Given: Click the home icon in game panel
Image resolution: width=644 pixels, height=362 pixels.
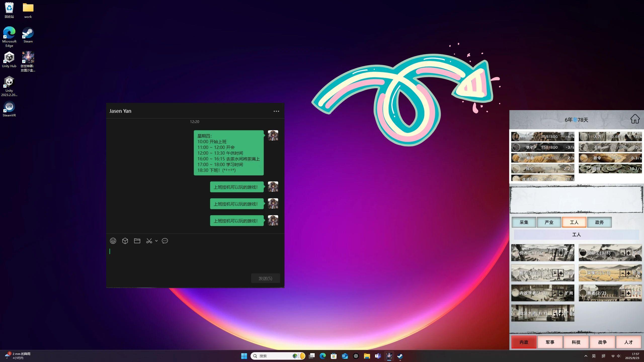Looking at the screenshot, I should click(635, 119).
